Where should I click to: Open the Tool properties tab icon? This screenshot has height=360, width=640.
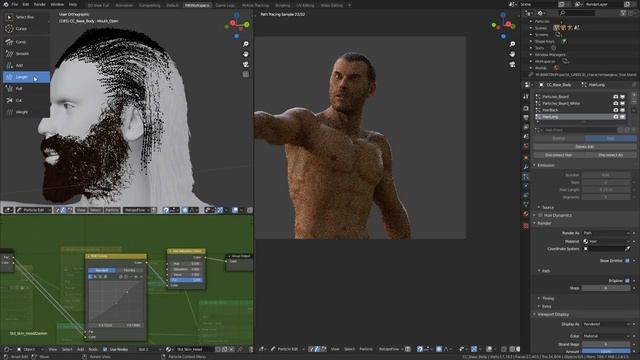coord(526,96)
